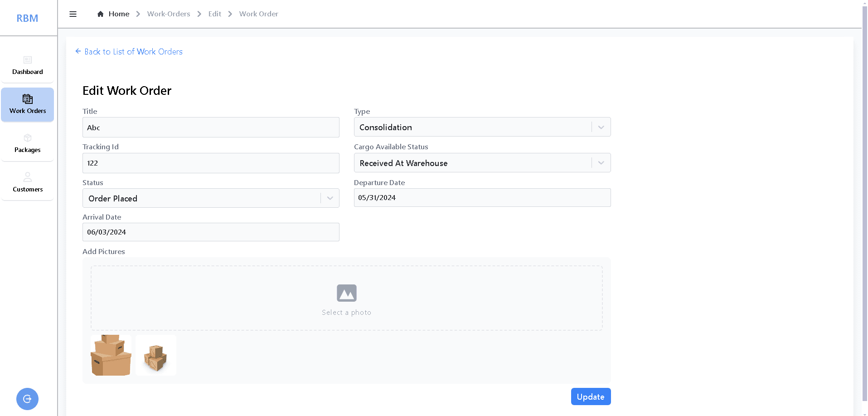
Task: Click the vertical page scrollbar
Action: [864, 204]
